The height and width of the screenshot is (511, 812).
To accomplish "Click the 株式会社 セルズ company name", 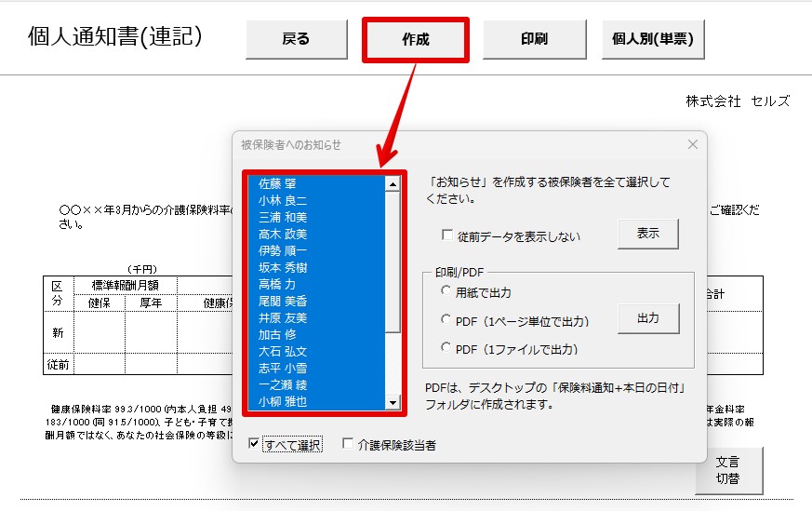I will tap(738, 101).
